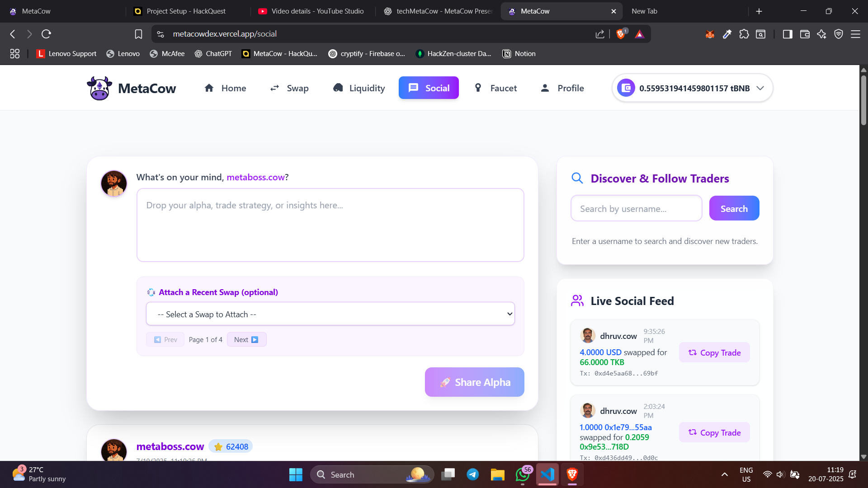Expand the tBNB wallet balance dropdown
This screenshot has width=868, height=488.
pos(760,88)
